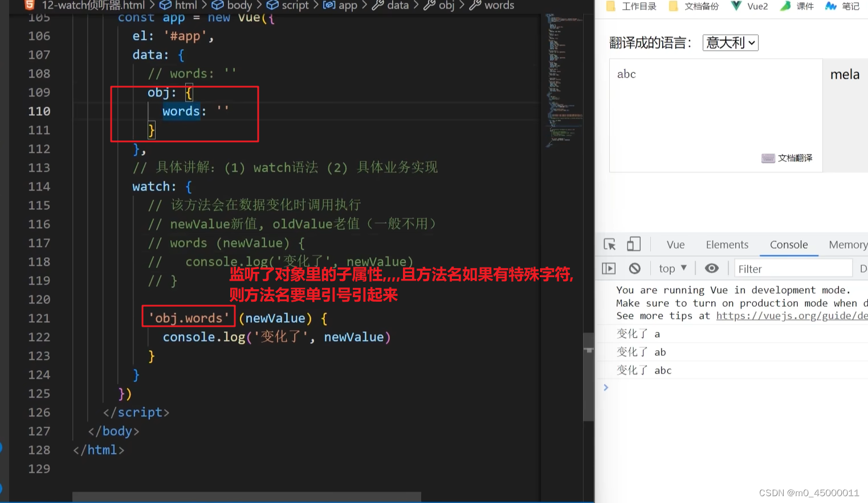868x503 pixels.
Task: Expand the top frame context dropdown
Action: (x=671, y=268)
